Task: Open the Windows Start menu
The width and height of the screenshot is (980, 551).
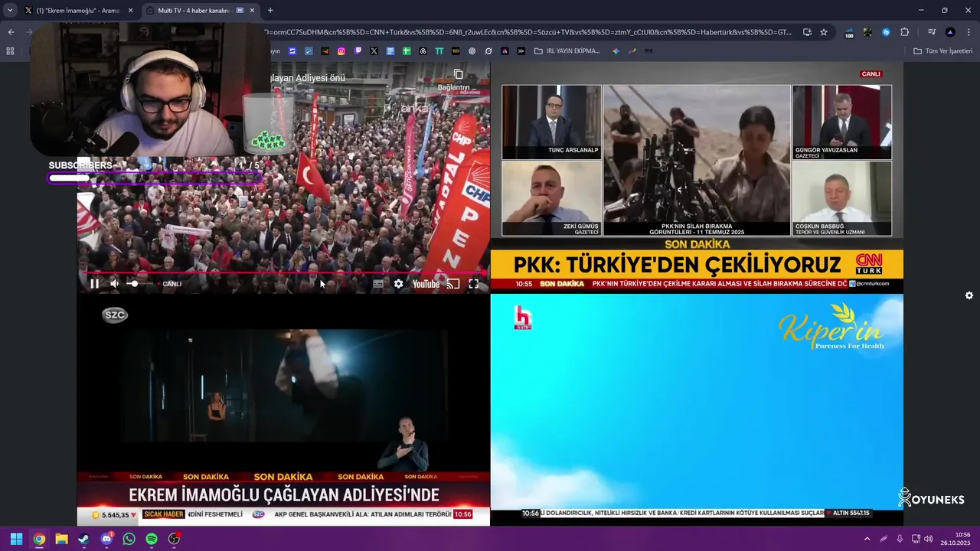Action: [x=16, y=539]
